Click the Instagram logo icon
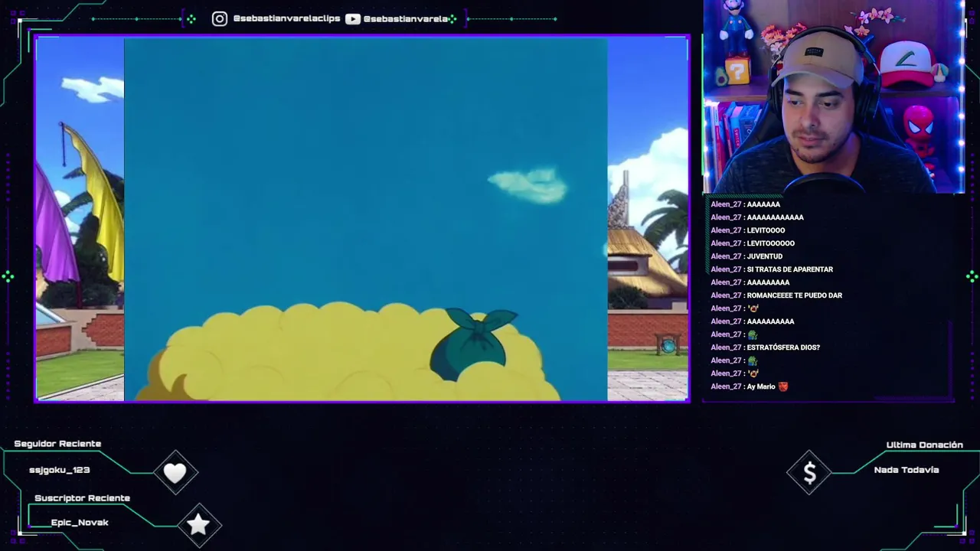Viewport: 980px width, 551px height. [x=220, y=18]
